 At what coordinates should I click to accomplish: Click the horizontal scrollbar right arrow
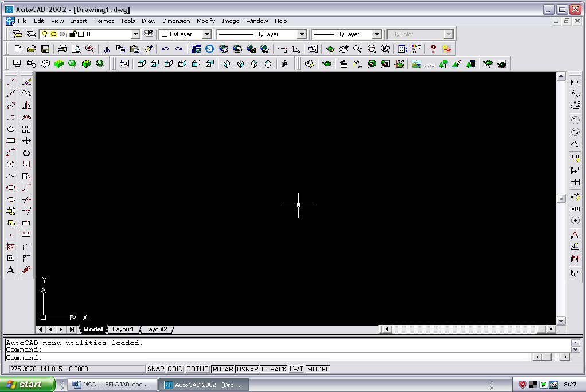point(551,329)
